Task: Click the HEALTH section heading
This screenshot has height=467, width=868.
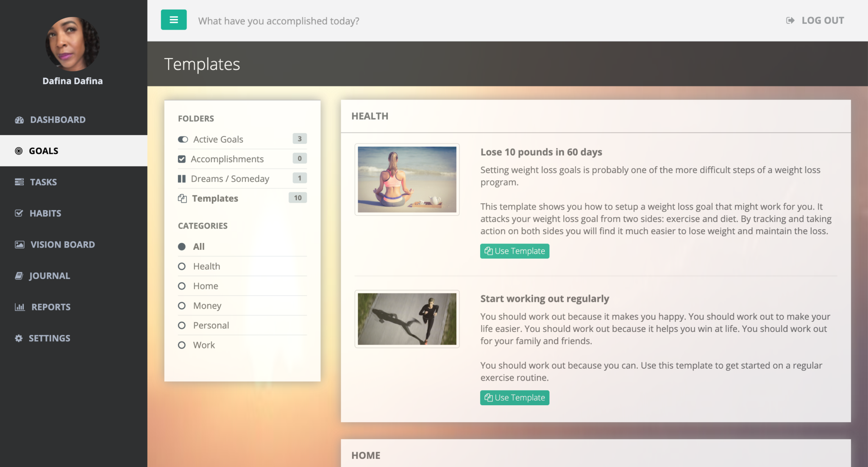Action: pos(370,116)
